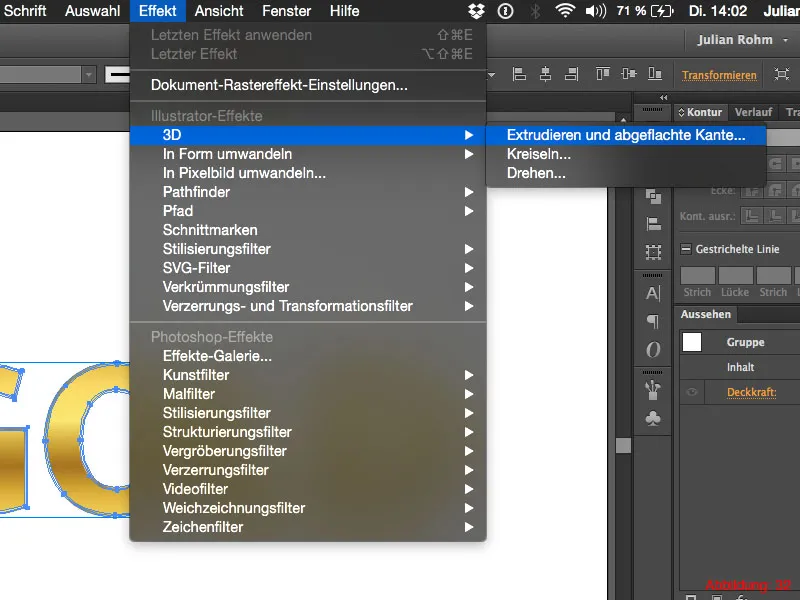Expand the Verzerrungs- und Transformationsfilter submenu
Image resolution: width=800 pixels, height=600 pixels.
(x=308, y=306)
